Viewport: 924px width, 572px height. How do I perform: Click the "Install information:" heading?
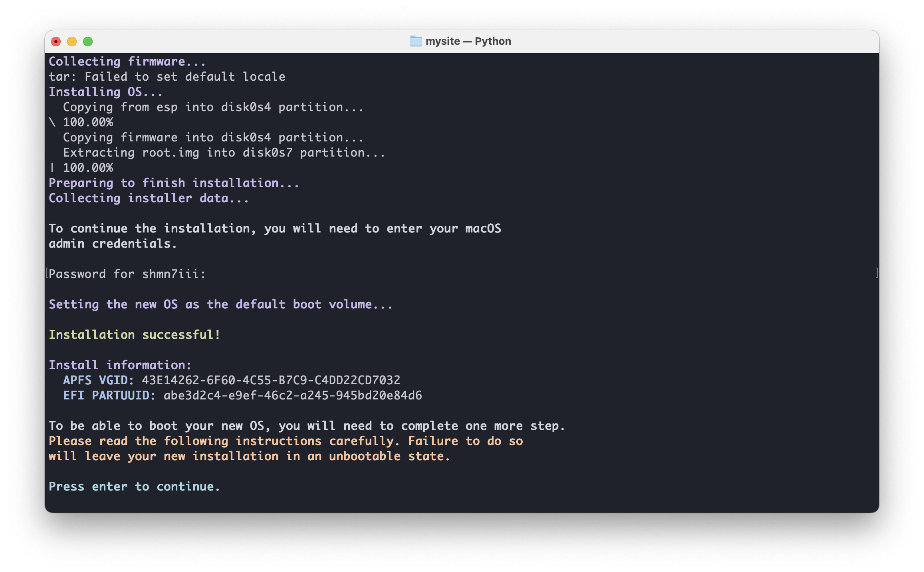point(120,365)
